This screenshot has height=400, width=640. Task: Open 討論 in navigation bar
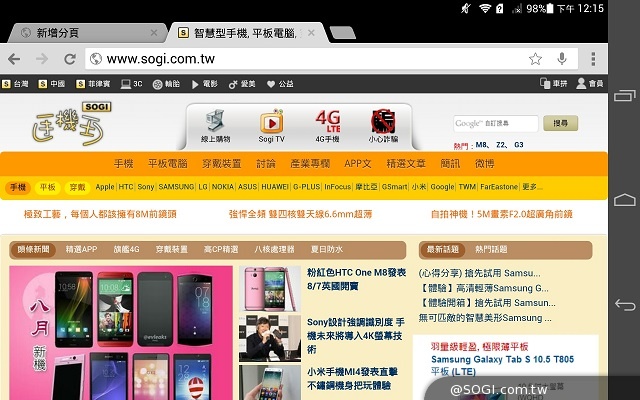tap(266, 164)
